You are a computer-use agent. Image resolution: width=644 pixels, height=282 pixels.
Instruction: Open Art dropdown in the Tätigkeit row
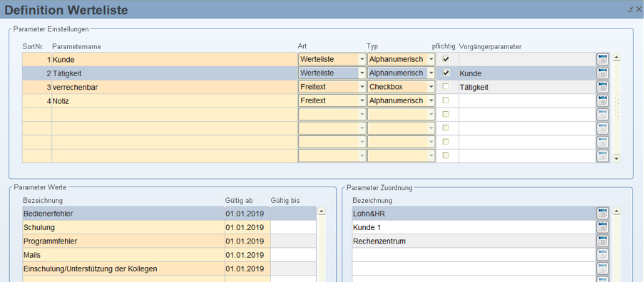point(362,73)
